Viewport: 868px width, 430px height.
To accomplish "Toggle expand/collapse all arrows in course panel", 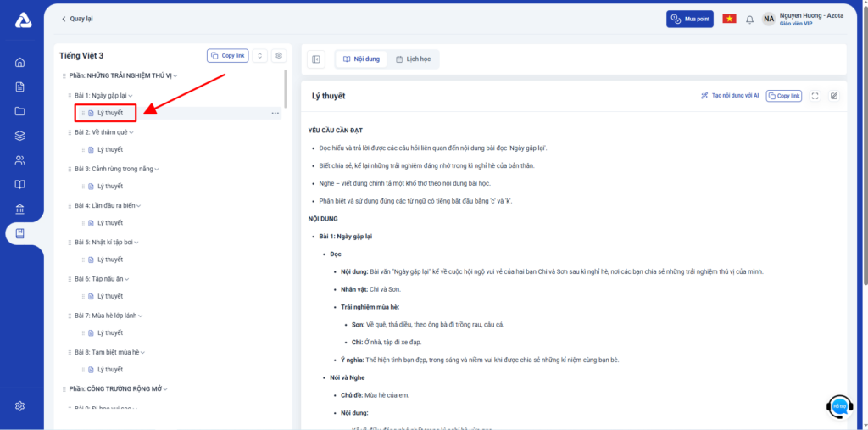I will [x=259, y=56].
